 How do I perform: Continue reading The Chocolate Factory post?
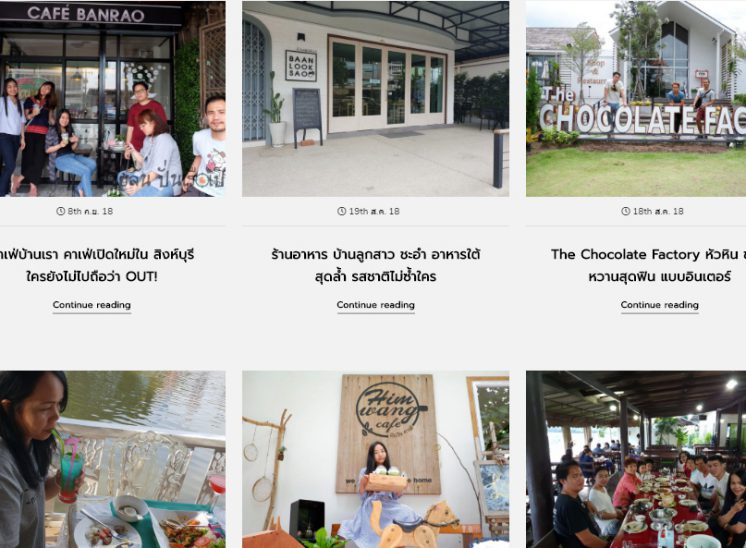point(659,305)
